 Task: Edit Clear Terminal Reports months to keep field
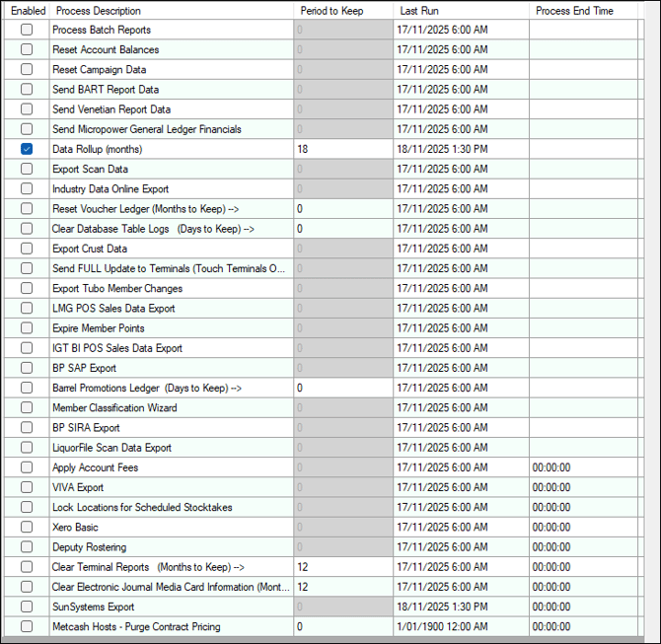pyautogui.click(x=343, y=567)
